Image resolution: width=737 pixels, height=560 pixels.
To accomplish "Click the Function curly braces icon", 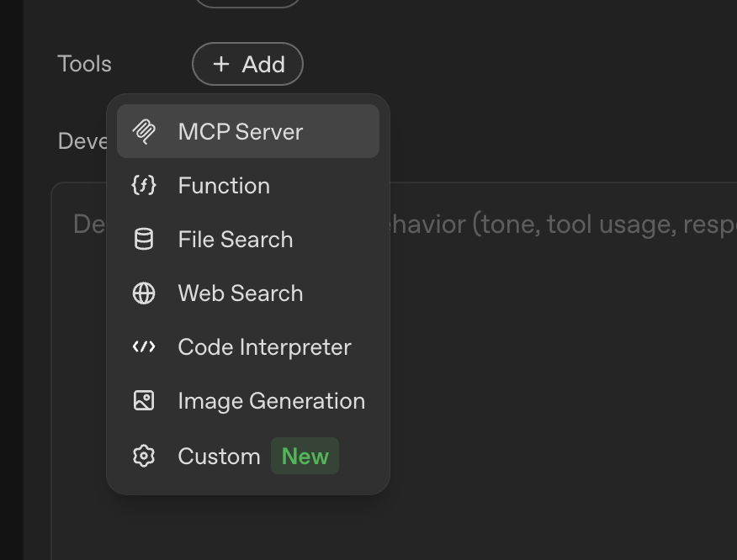I will [144, 186].
